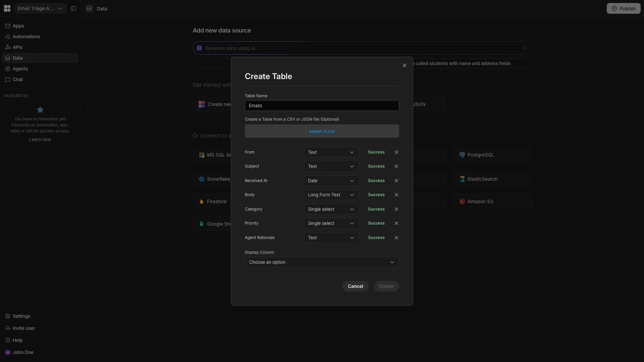Click the Table Name input field
Viewport: 644px width, 362px height.
pos(322,106)
